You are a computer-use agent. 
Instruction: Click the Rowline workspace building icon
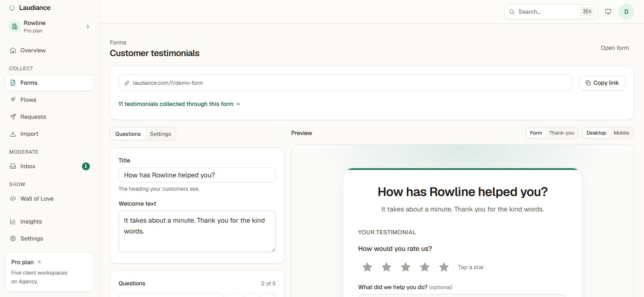point(15,27)
